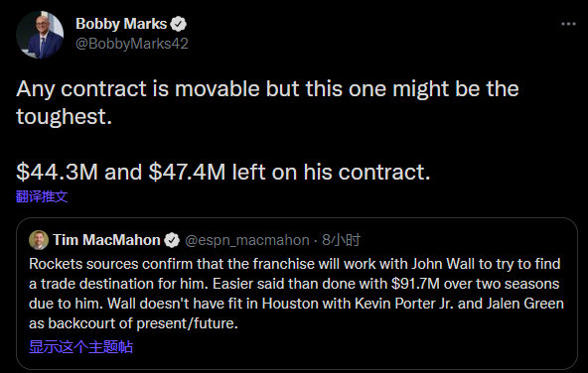
Task: Click the verified badge beside Bobby Marks
Action: pos(179,24)
